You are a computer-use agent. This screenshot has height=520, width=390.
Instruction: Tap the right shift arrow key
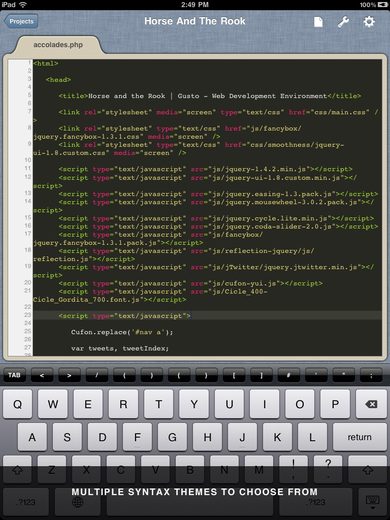click(x=368, y=470)
